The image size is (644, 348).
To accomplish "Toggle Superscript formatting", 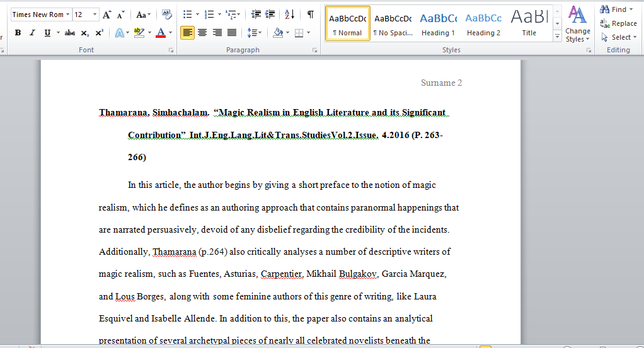I will coord(100,33).
